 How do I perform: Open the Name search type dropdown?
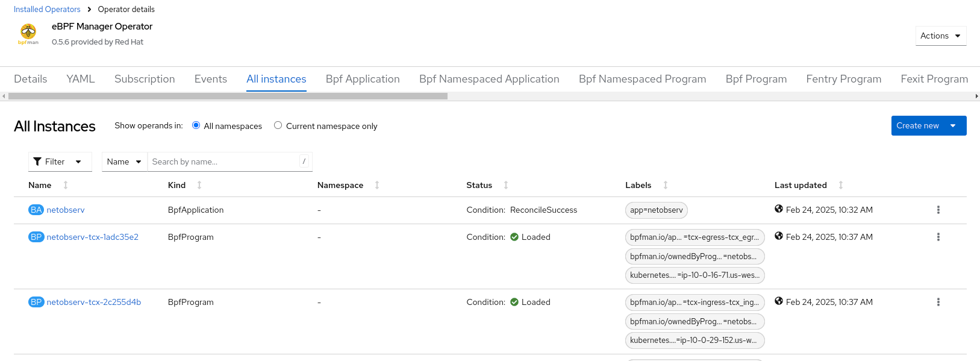(x=124, y=162)
